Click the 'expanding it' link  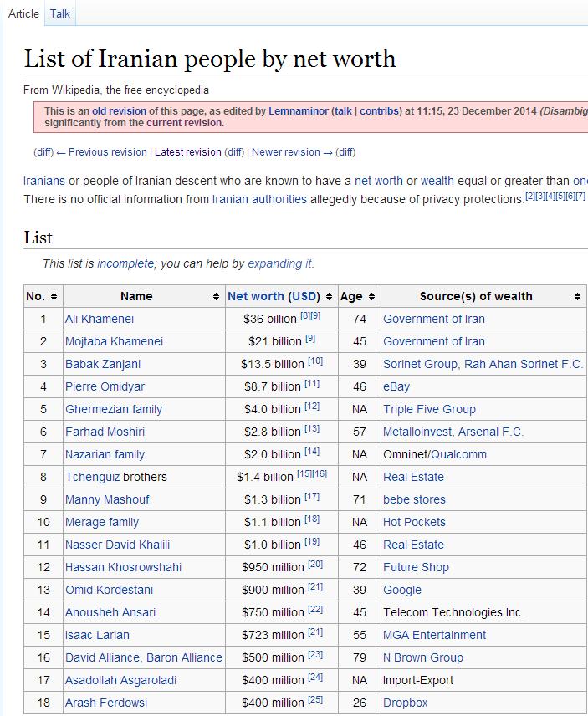click(279, 263)
